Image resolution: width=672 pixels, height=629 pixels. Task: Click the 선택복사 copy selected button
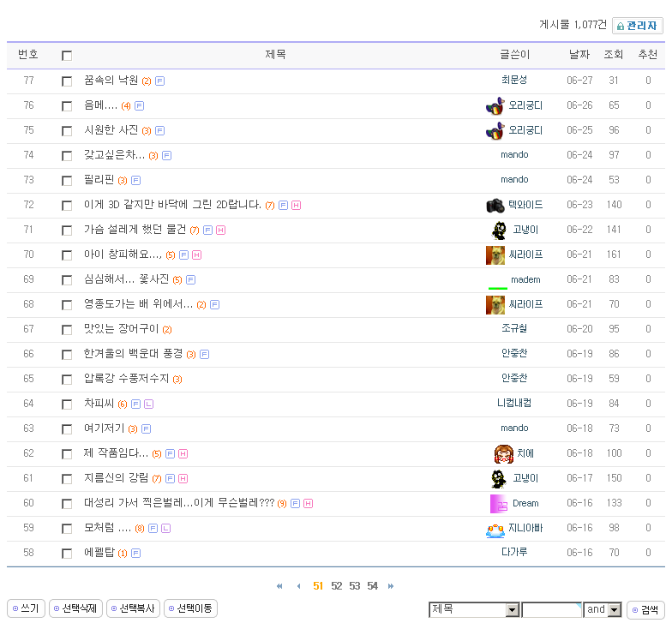click(x=134, y=608)
